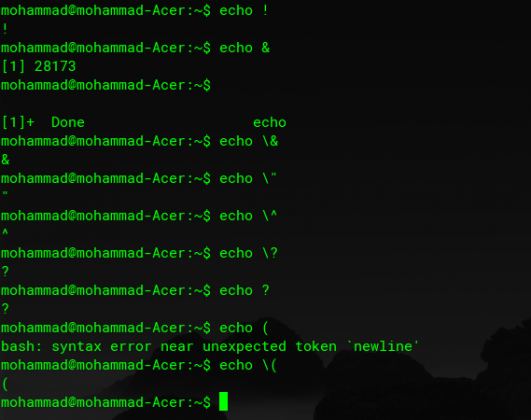Click the green block cursor at the prompt
This screenshot has height=420, width=531.
click(x=224, y=401)
